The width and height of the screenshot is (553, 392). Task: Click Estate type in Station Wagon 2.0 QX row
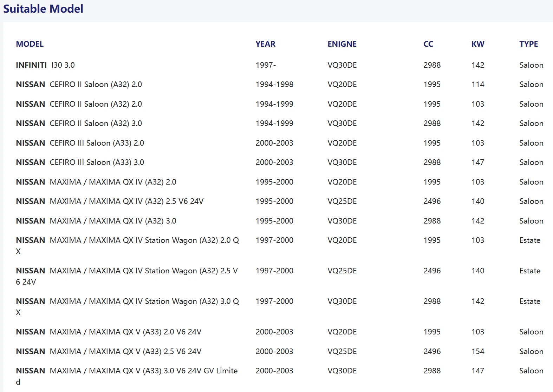[x=530, y=240]
